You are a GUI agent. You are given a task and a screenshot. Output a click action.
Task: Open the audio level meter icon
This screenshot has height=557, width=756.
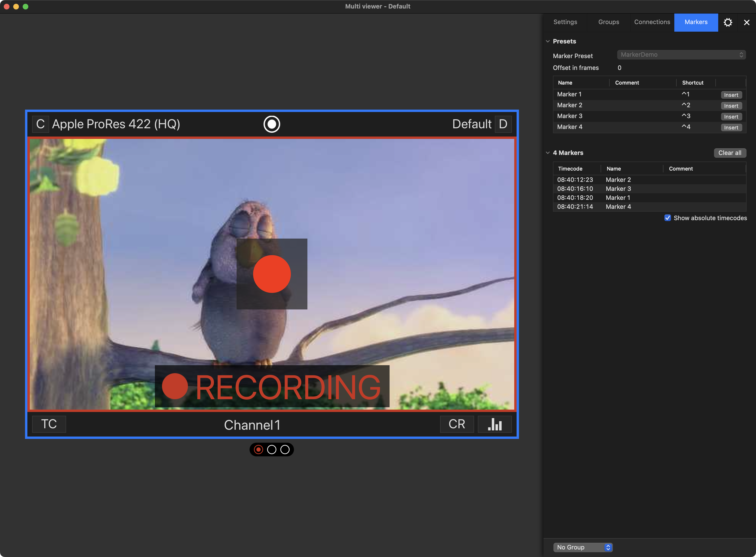click(494, 424)
